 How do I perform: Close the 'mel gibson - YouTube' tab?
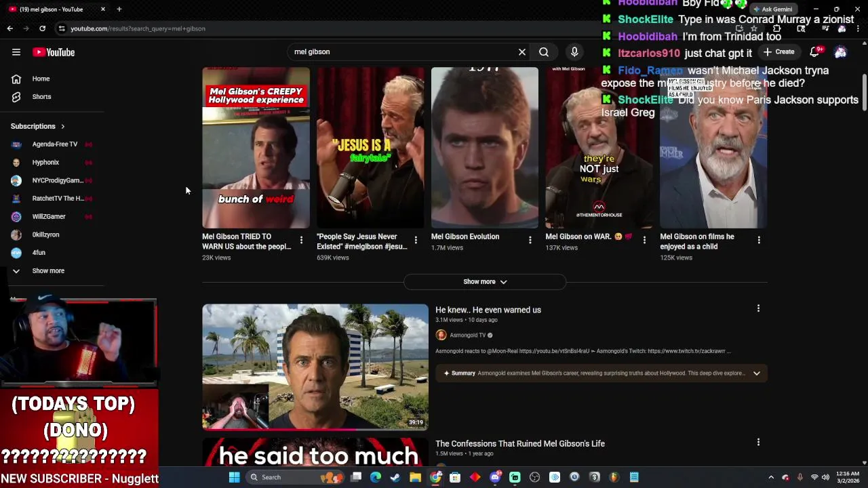(103, 9)
